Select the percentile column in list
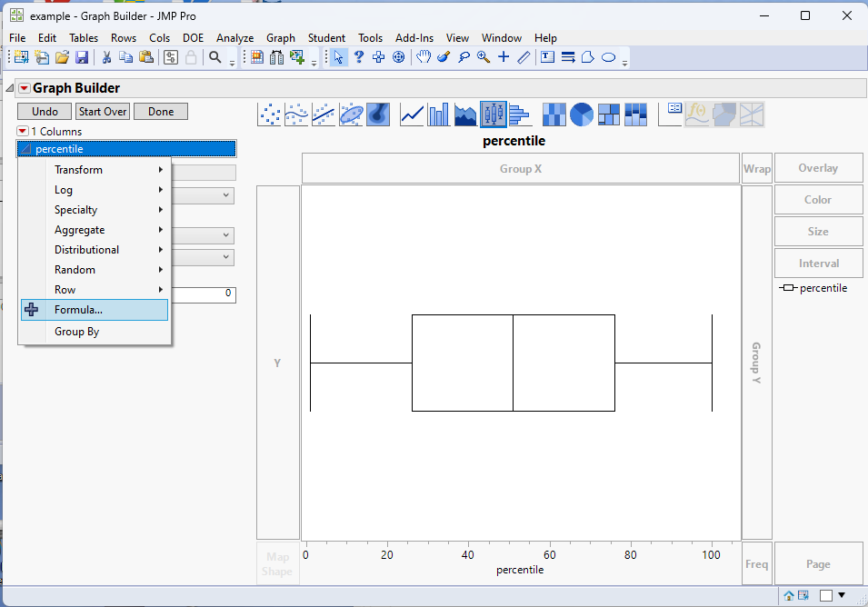The width and height of the screenshot is (868, 607). click(x=126, y=149)
